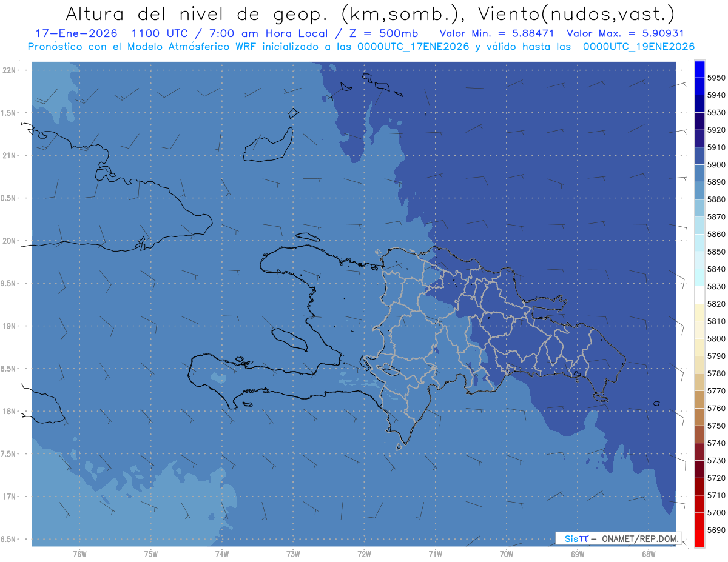Click the 69W longitude axis label

pos(578,555)
